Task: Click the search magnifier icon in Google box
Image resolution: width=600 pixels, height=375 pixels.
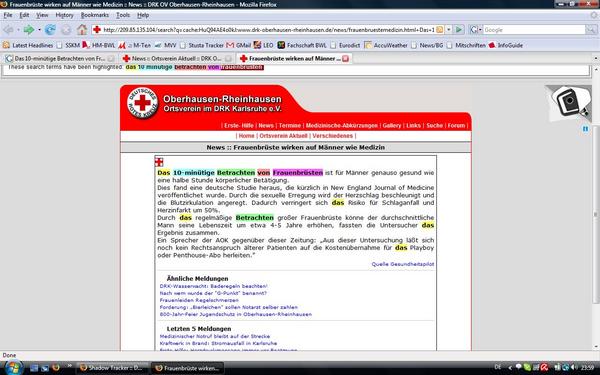Action: (591, 29)
